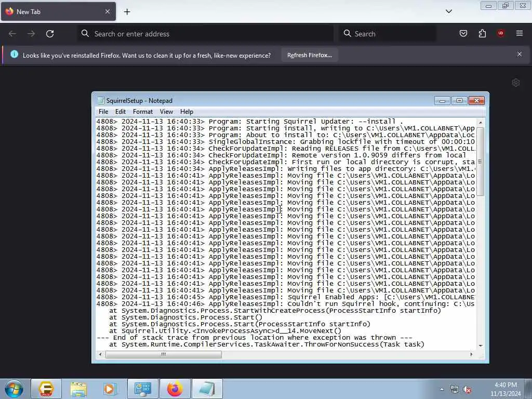Go back in Firefox
The height and width of the screenshot is (399, 532).
tap(12, 34)
